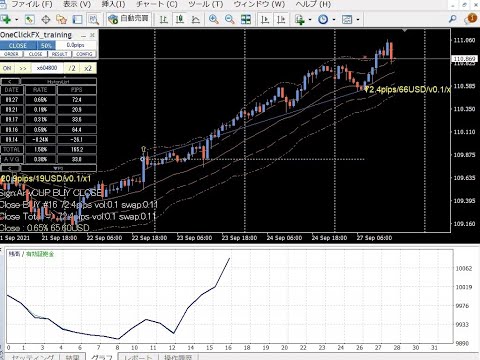
Task: Open the templates icon
Action: [x=347, y=19]
